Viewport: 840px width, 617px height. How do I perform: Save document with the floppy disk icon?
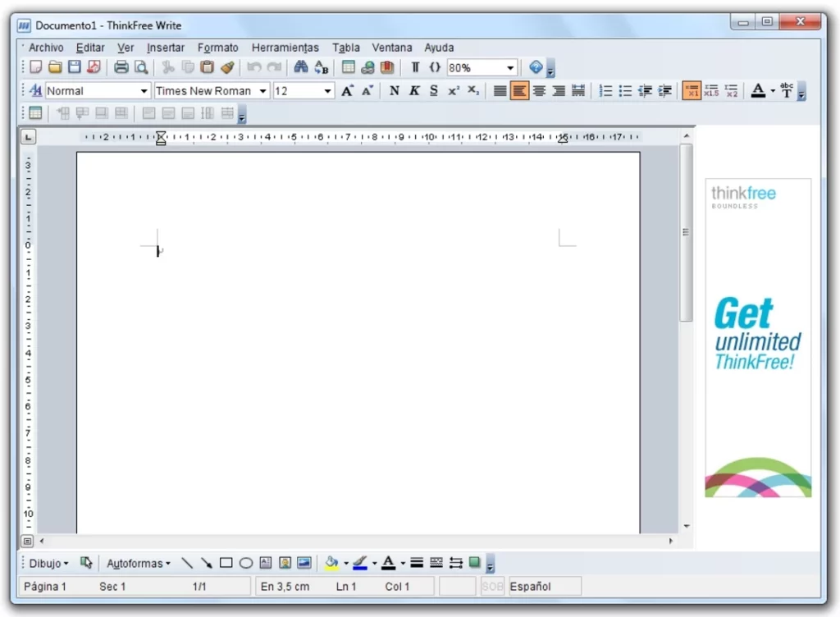(x=75, y=67)
